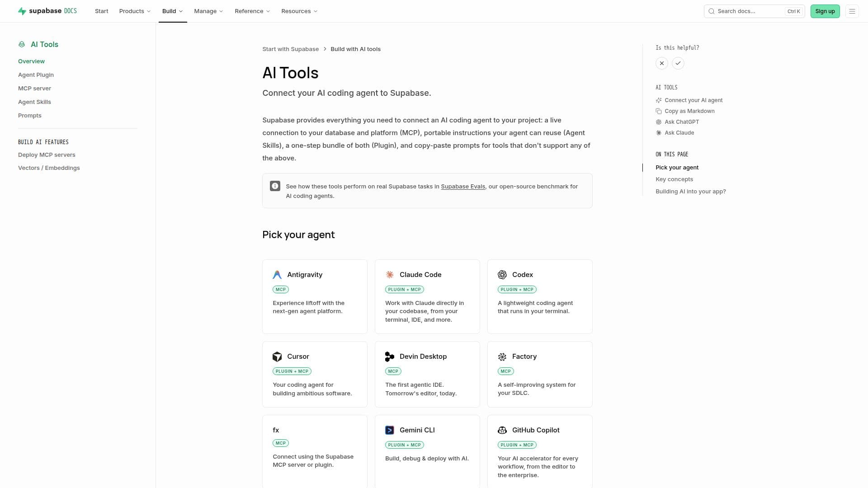The image size is (868, 488).
Task: Jump to Pick your agent section
Action: [x=677, y=168]
